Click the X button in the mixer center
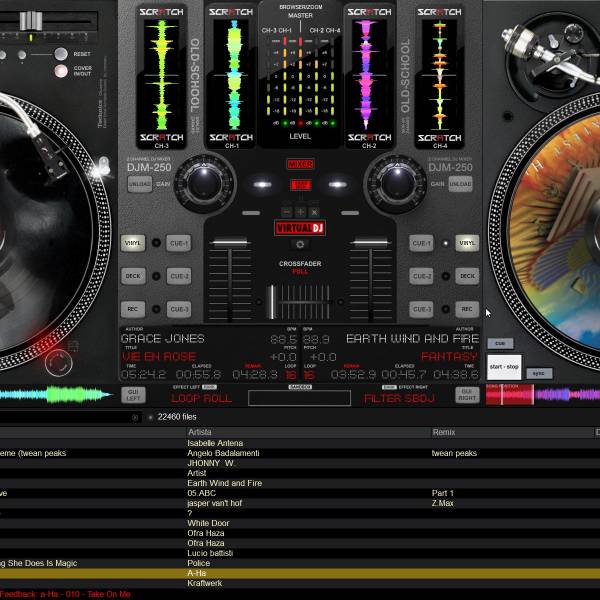The image size is (600, 600). [314, 212]
